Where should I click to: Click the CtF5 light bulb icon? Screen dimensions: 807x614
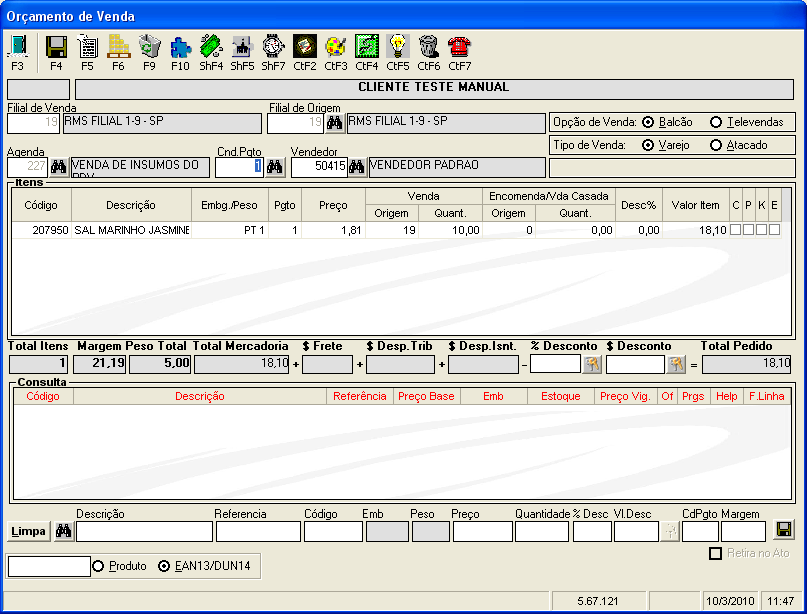pos(398,47)
